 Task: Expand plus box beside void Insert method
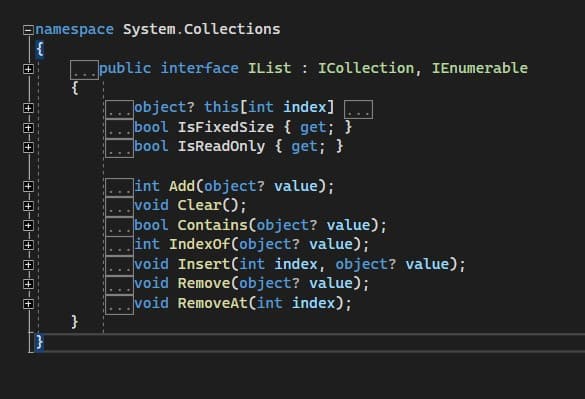pyautogui.click(x=28, y=265)
